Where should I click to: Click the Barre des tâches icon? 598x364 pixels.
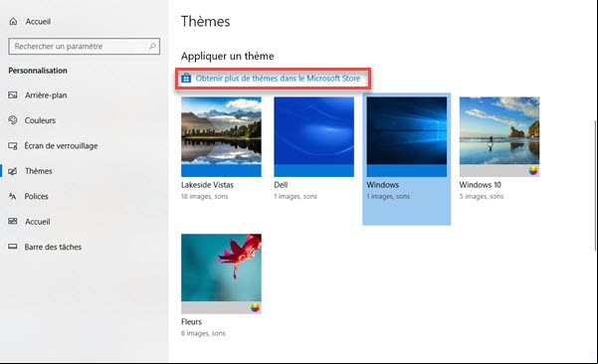tap(13, 247)
